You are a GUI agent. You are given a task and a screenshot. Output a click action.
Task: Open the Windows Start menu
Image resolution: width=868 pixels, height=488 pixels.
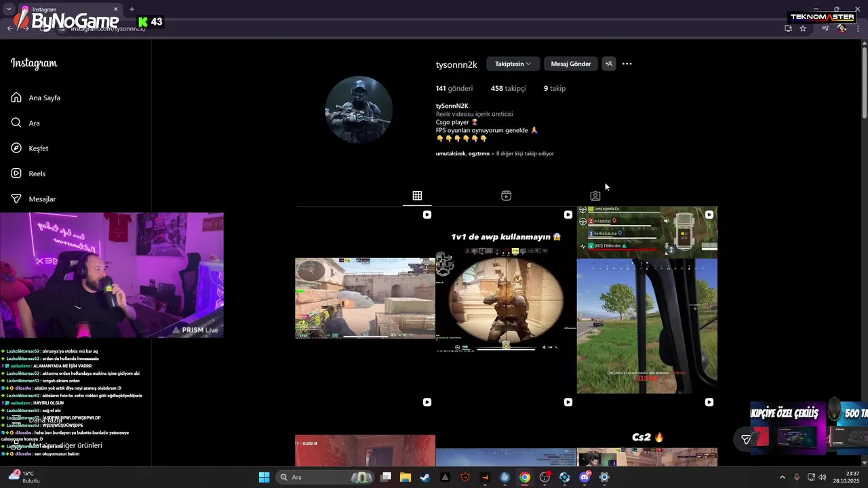(264, 477)
